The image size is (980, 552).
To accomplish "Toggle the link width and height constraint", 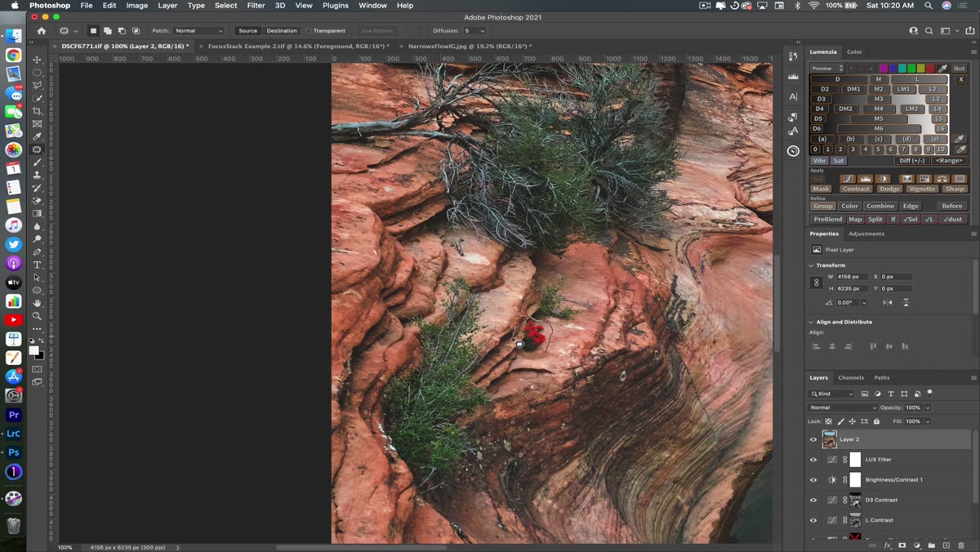I will [816, 283].
